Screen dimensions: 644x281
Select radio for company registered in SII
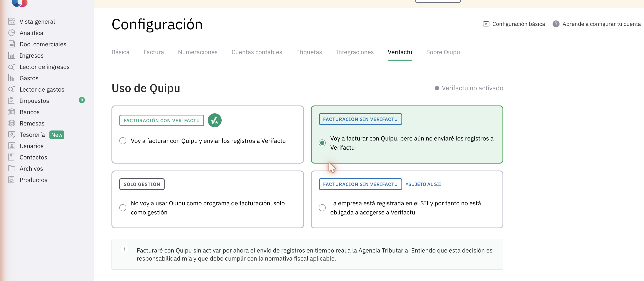click(x=322, y=208)
